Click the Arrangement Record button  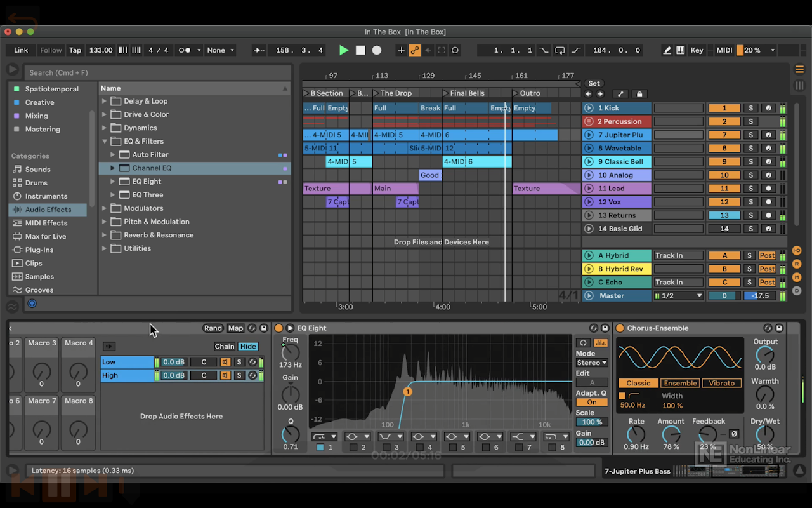[x=377, y=50]
